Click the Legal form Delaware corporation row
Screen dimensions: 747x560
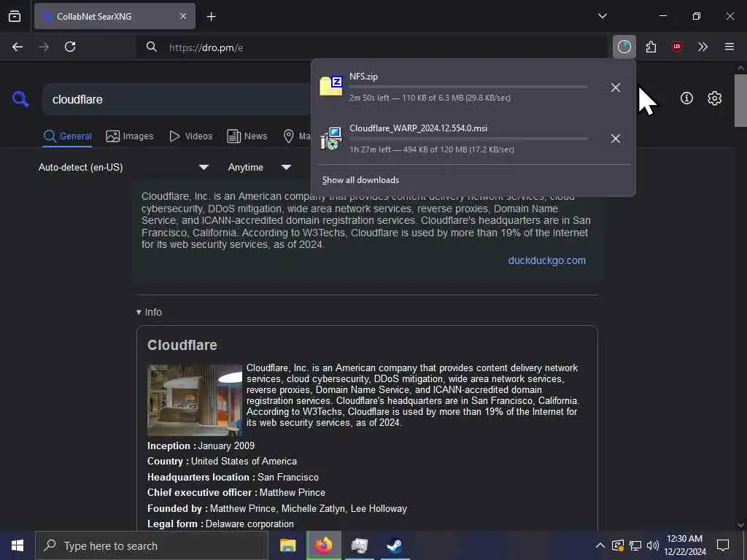click(220, 524)
